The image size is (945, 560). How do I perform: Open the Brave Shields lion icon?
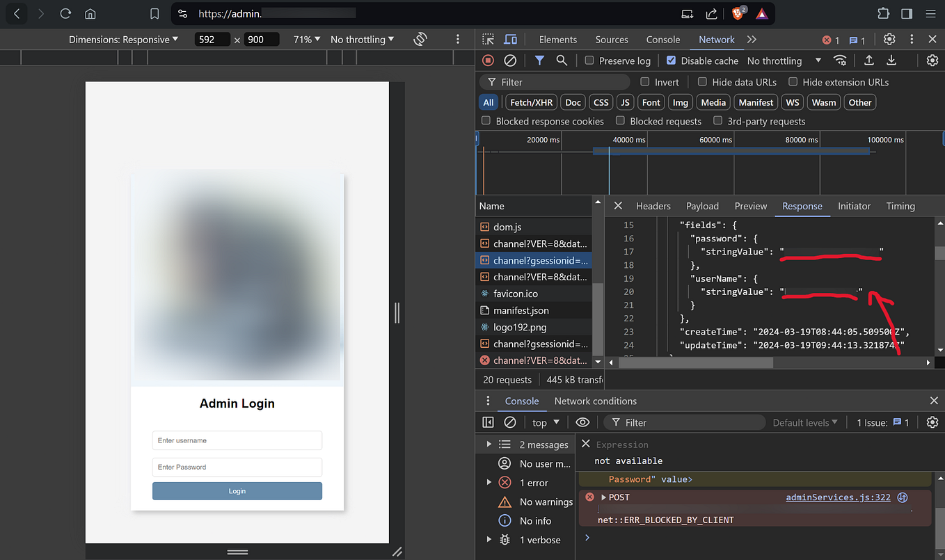pos(738,13)
